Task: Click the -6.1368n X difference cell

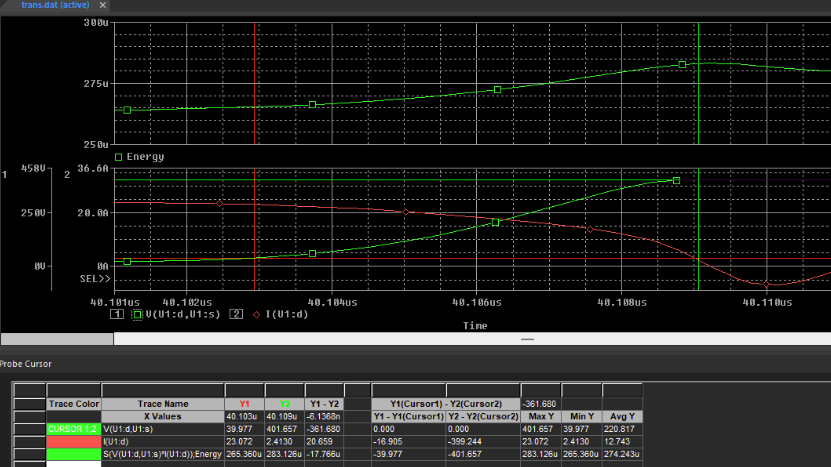Action: (324, 417)
